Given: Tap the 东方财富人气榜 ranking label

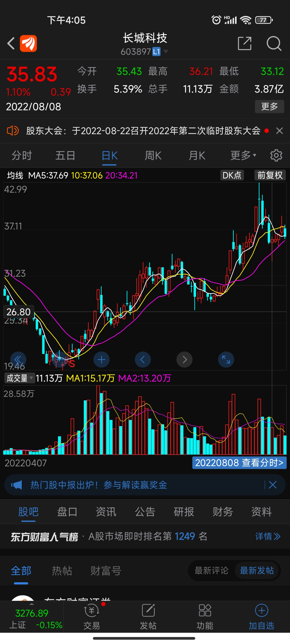Looking at the screenshot, I should (x=44, y=537).
